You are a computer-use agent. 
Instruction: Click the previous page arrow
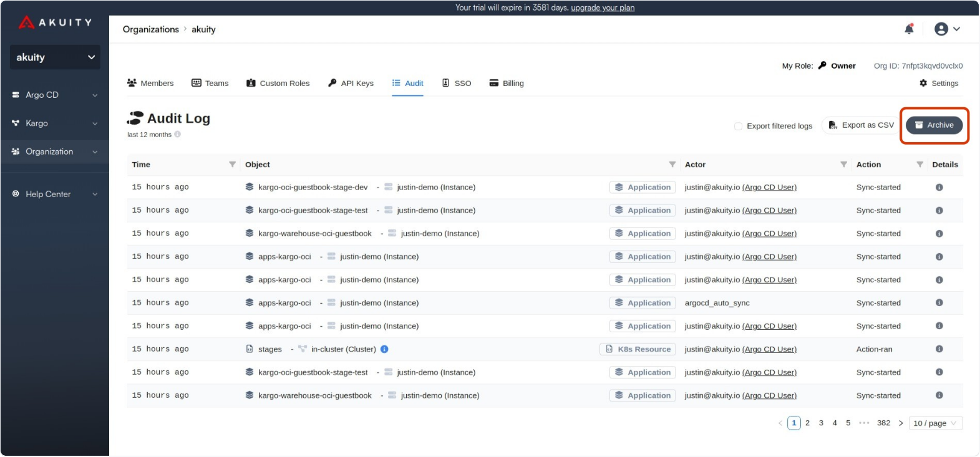click(x=780, y=423)
